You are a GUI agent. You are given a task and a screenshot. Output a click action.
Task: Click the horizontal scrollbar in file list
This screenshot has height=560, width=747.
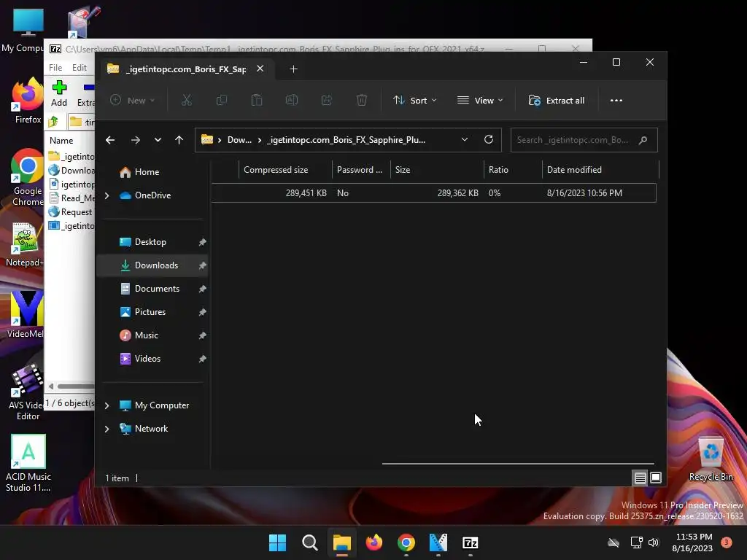click(518, 463)
